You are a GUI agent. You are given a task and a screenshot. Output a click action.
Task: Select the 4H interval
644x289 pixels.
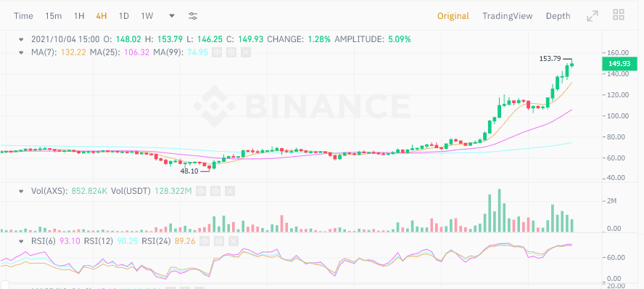pos(102,16)
